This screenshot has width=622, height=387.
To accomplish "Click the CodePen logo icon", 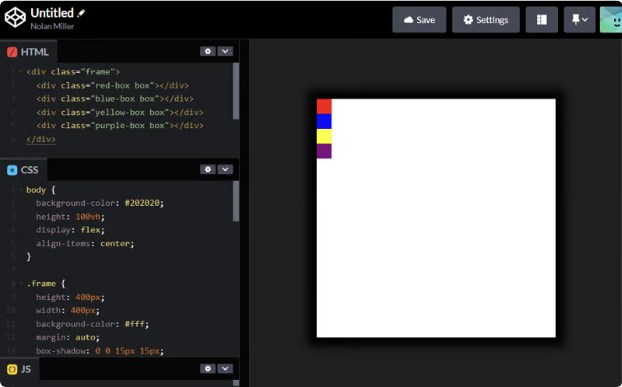I will pyautogui.click(x=15, y=18).
